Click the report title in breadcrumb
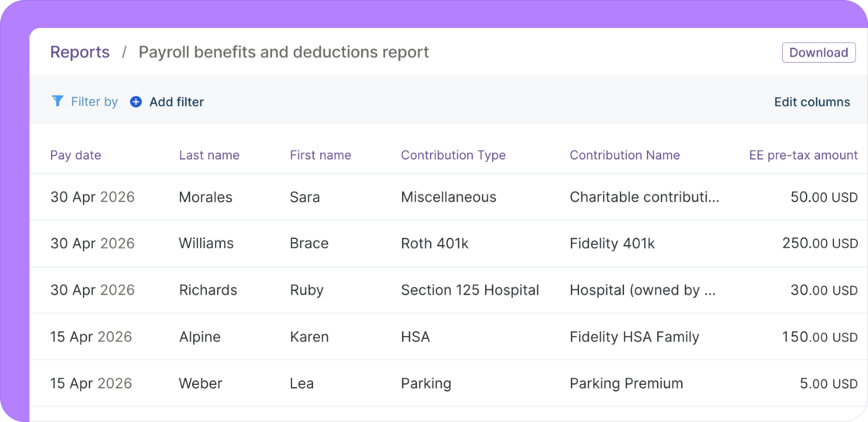The width and height of the screenshot is (868, 422). point(284,52)
